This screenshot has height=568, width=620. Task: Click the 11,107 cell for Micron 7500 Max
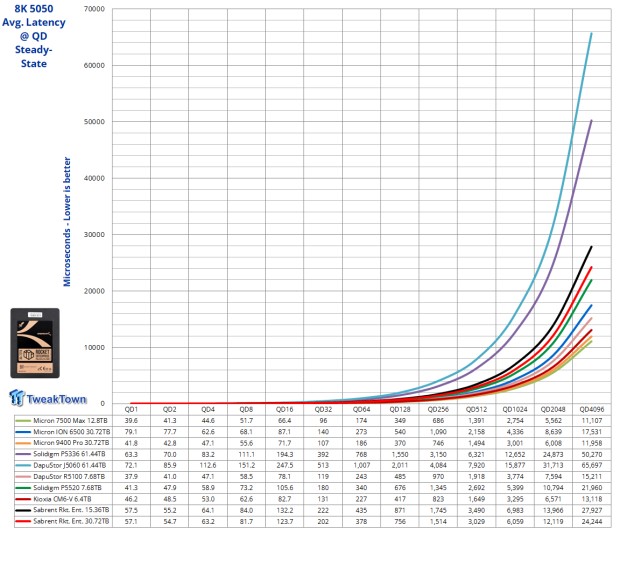coord(592,420)
